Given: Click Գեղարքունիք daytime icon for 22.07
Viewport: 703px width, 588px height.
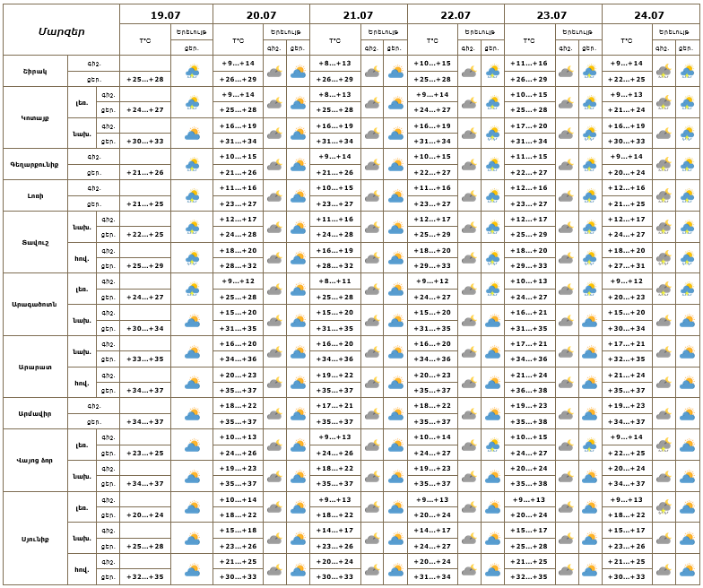Looking at the screenshot, I should click(x=493, y=165).
